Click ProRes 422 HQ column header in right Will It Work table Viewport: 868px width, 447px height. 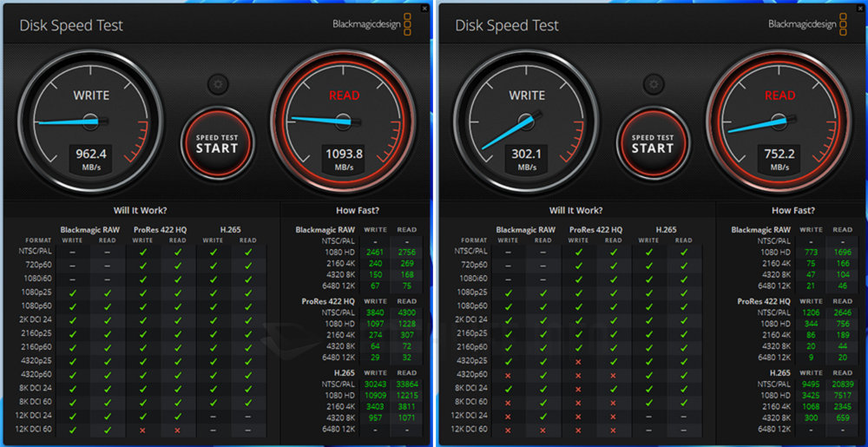595,230
